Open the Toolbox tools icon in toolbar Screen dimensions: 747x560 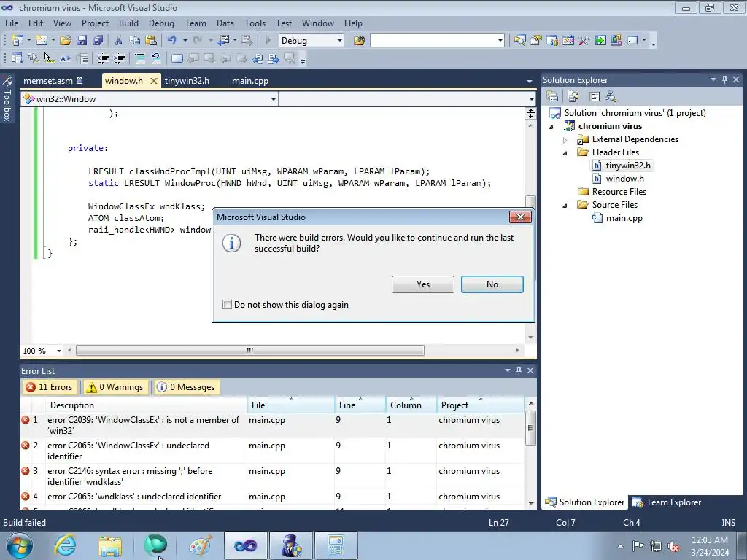pyautogui.click(x=584, y=41)
